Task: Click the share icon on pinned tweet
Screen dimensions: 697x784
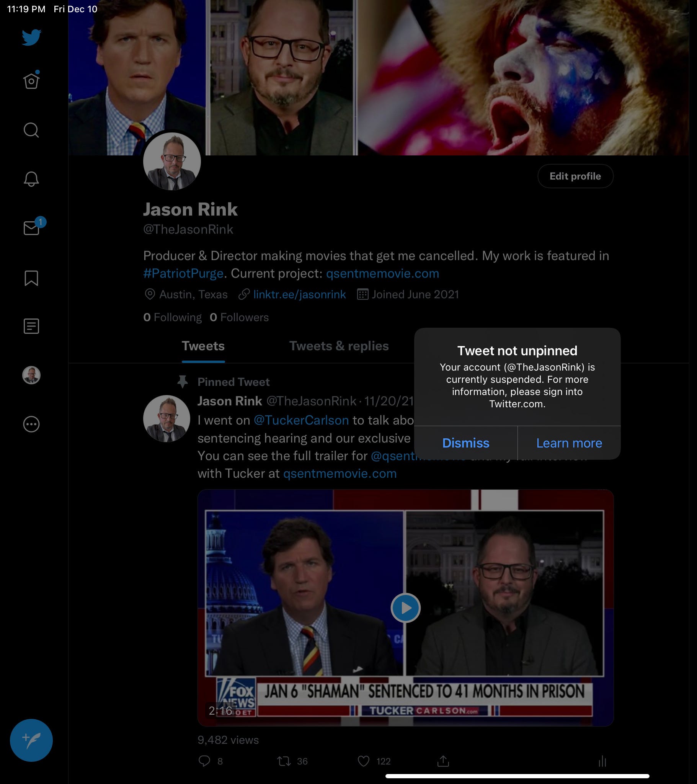Action: (443, 761)
